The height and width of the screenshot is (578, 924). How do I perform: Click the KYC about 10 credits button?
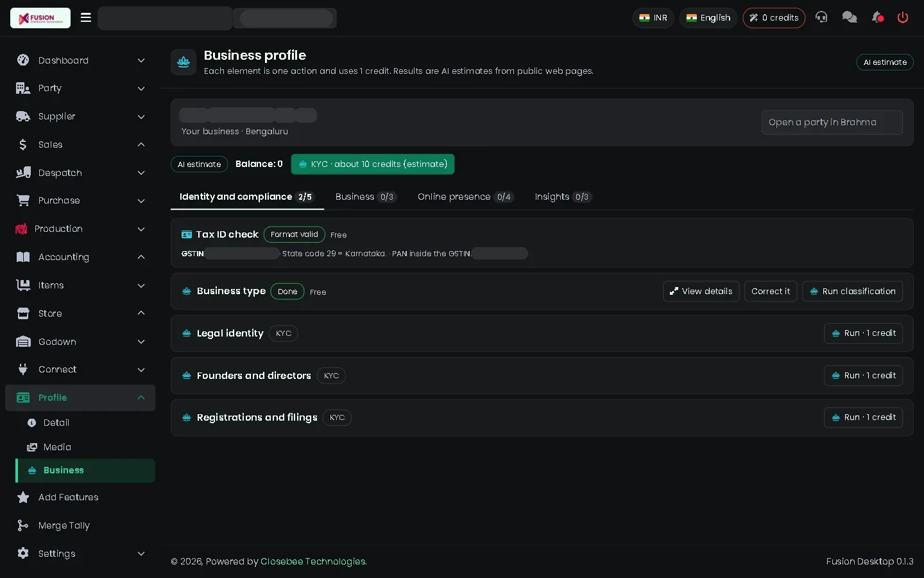pos(373,164)
